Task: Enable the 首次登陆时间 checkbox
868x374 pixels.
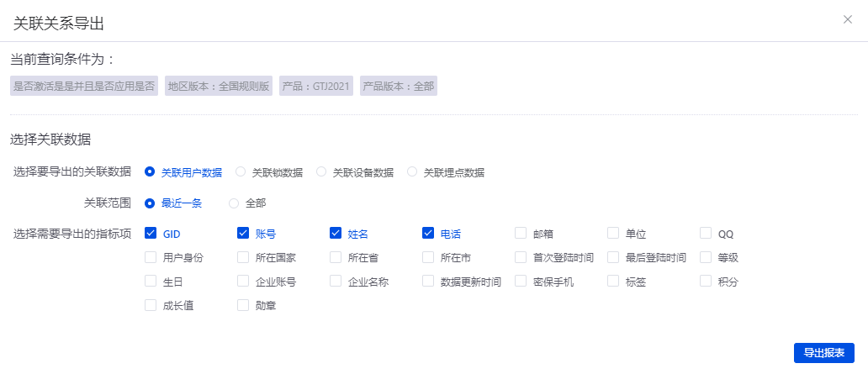Action: click(x=521, y=257)
